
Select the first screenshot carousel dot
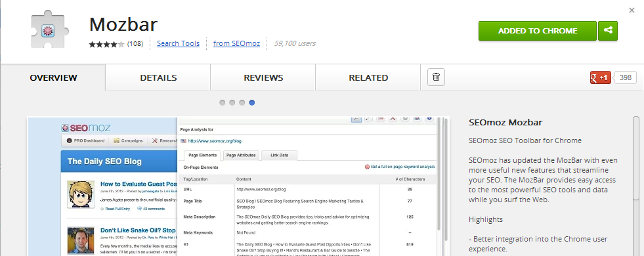[222, 103]
